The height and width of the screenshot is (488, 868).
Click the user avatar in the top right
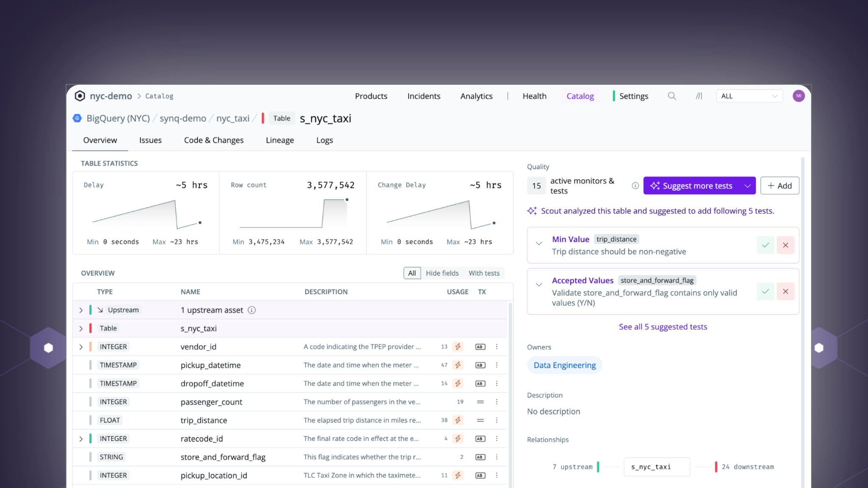click(798, 96)
